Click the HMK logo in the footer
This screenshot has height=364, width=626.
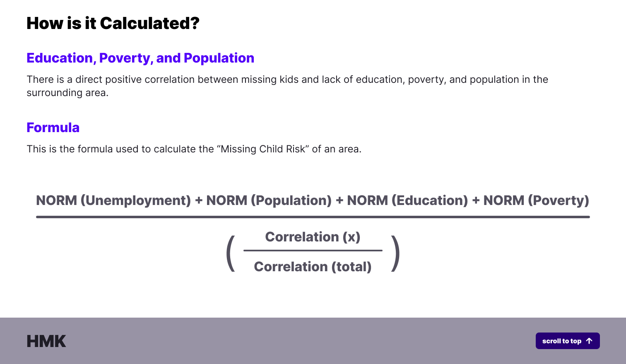[x=46, y=341]
